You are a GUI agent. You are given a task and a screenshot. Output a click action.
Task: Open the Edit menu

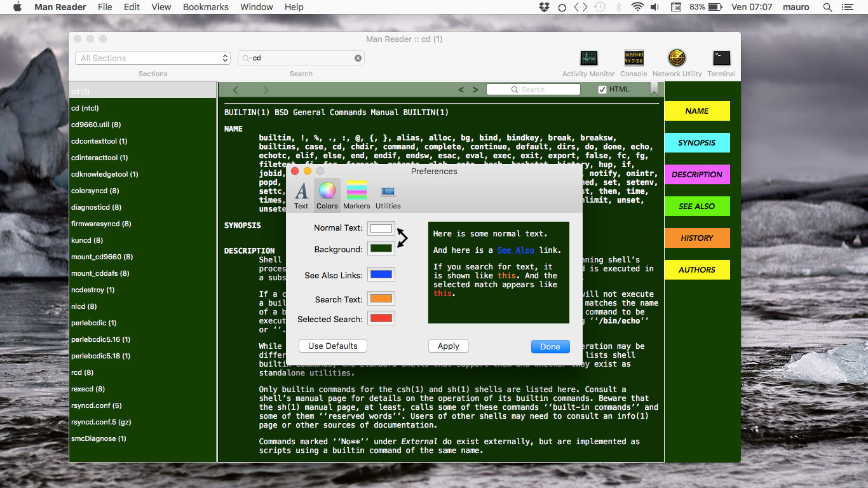(132, 7)
